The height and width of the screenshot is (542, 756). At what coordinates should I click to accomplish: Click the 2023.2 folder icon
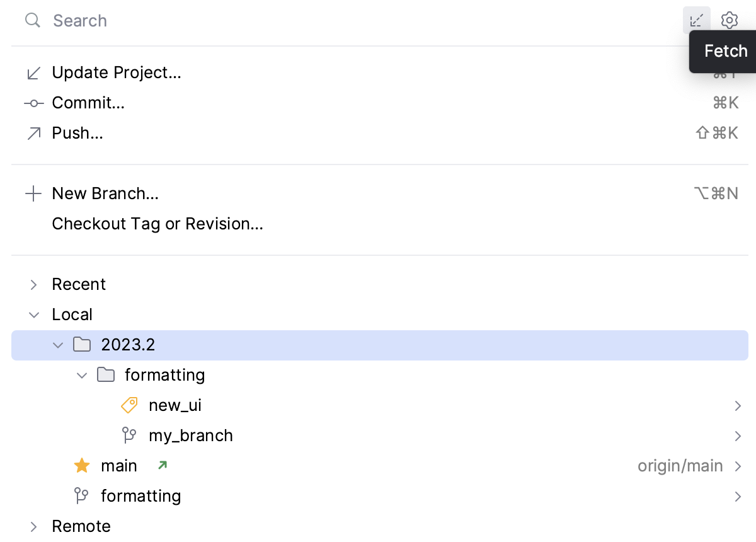[82, 345]
